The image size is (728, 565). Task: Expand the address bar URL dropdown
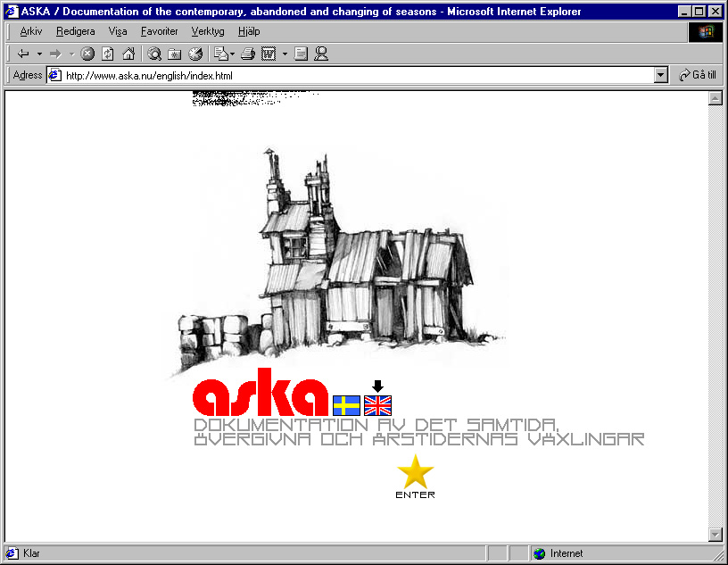(x=661, y=76)
